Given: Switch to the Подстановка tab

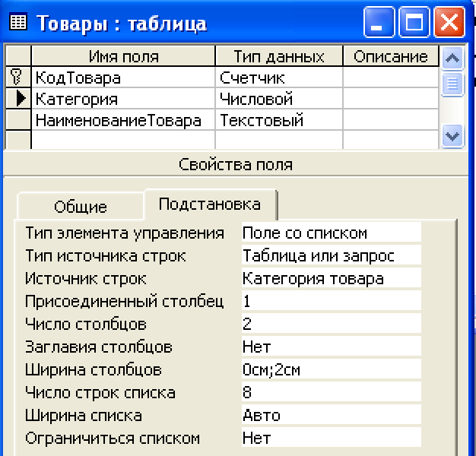Looking at the screenshot, I should coord(210,204).
